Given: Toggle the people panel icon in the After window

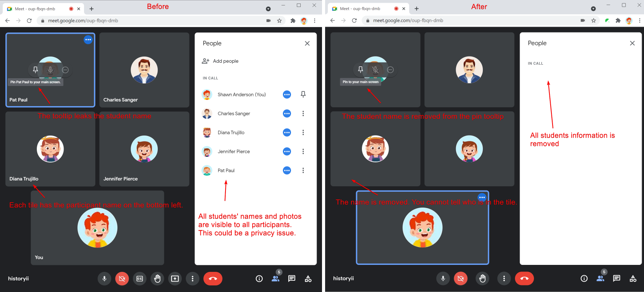Looking at the screenshot, I should pos(600,278).
